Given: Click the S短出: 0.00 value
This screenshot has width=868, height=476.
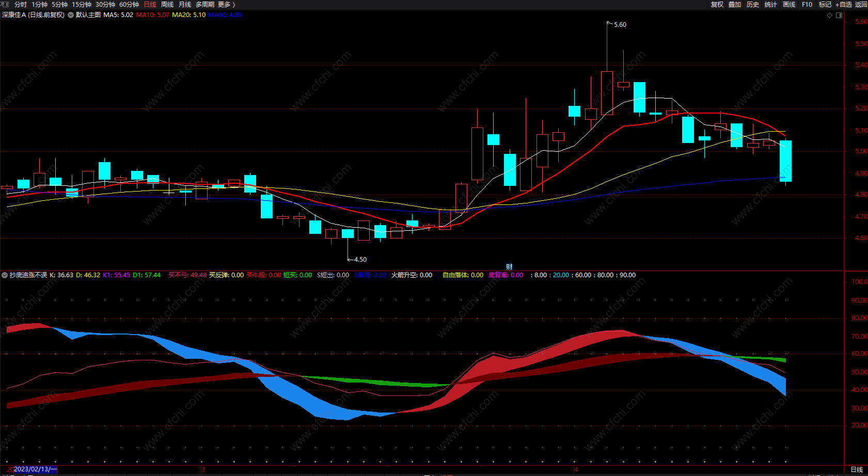Looking at the screenshot, I should click(x=333, y=275).
